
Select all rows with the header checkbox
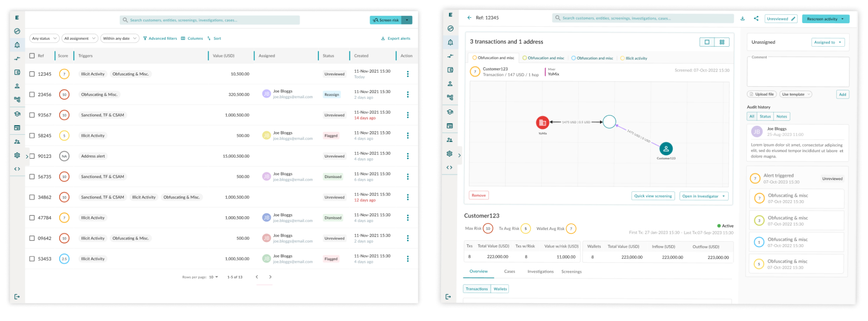(32, 56)
